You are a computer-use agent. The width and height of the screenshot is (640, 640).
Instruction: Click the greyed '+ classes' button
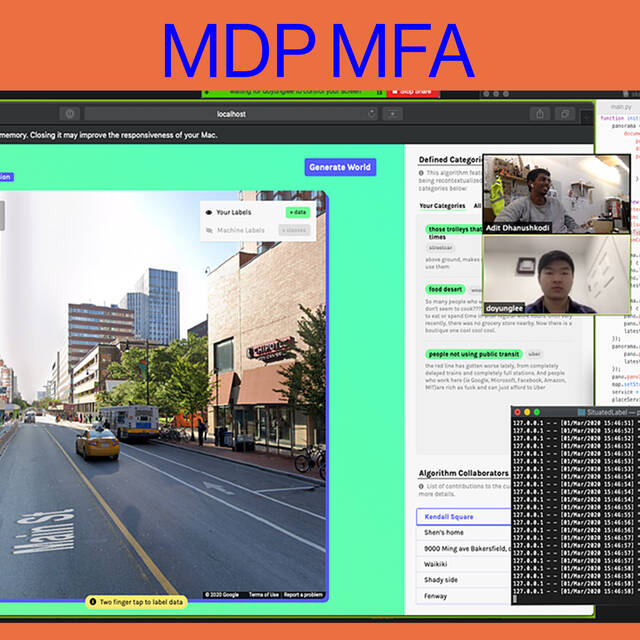click(294, 230)
